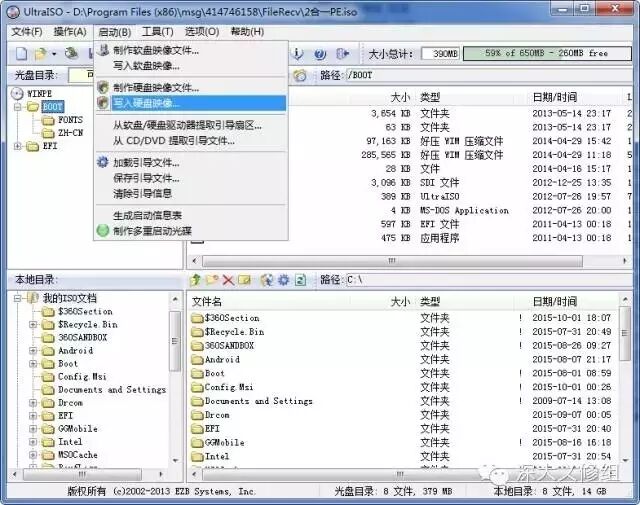Image resolution: width=640 pixels, height=505 pixels.
Task: Open the 帮助(H) menu
Action: tap(247, 31)
